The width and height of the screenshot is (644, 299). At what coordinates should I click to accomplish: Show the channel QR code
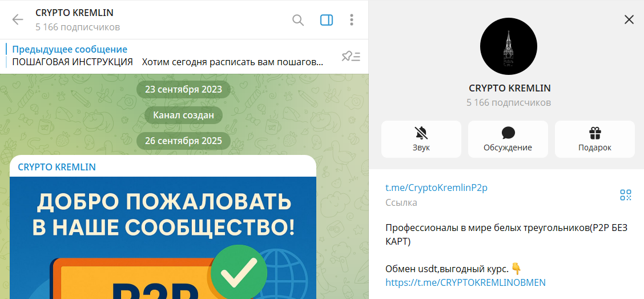[626, 195]
